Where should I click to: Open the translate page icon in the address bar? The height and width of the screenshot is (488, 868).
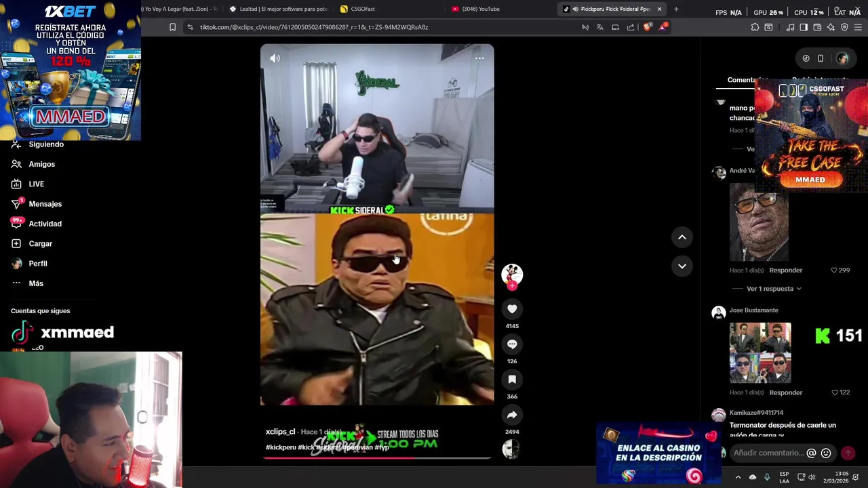click(x=600, y=27)
